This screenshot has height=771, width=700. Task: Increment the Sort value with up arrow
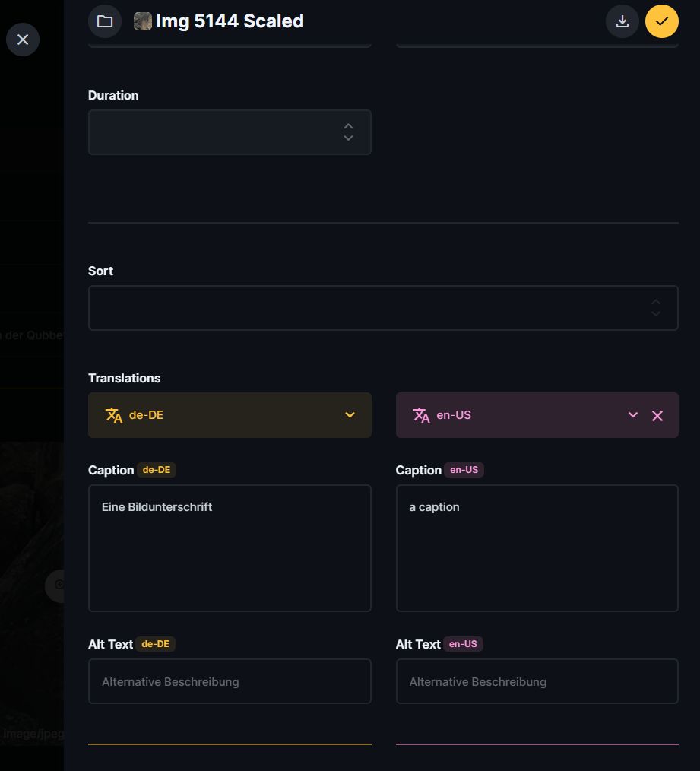655,302
